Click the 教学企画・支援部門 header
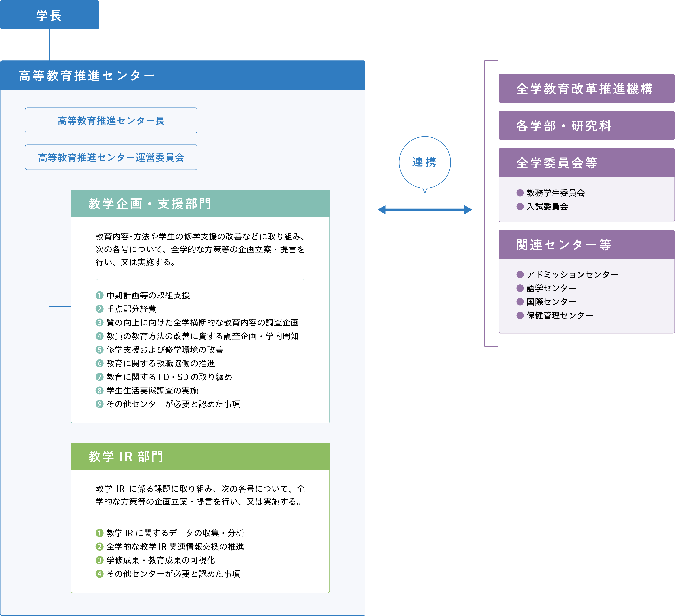This screenshot has width=675, height=616. coord(200,203)
